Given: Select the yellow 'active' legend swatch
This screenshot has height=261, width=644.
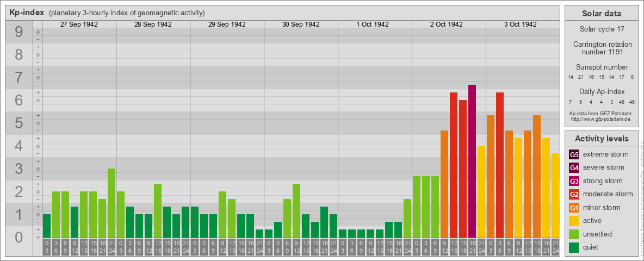Looking at the screenshot, I should pyautogui.click(x=574, y=221).
